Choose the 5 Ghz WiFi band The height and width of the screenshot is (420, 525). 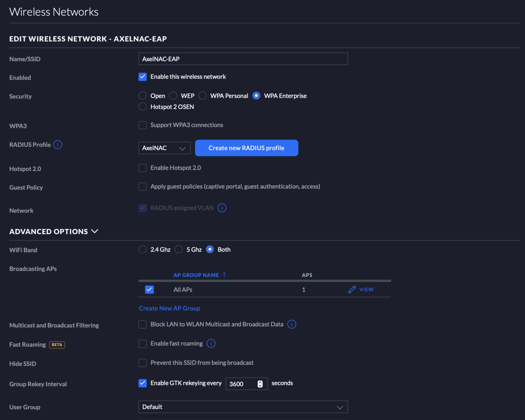pos(179,250)
